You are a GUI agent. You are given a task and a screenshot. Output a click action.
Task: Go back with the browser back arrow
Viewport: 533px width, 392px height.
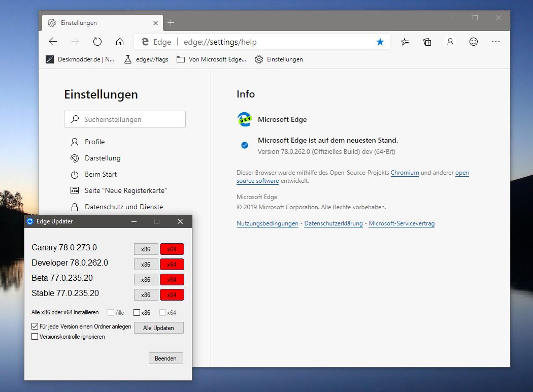tap(53, 42)
